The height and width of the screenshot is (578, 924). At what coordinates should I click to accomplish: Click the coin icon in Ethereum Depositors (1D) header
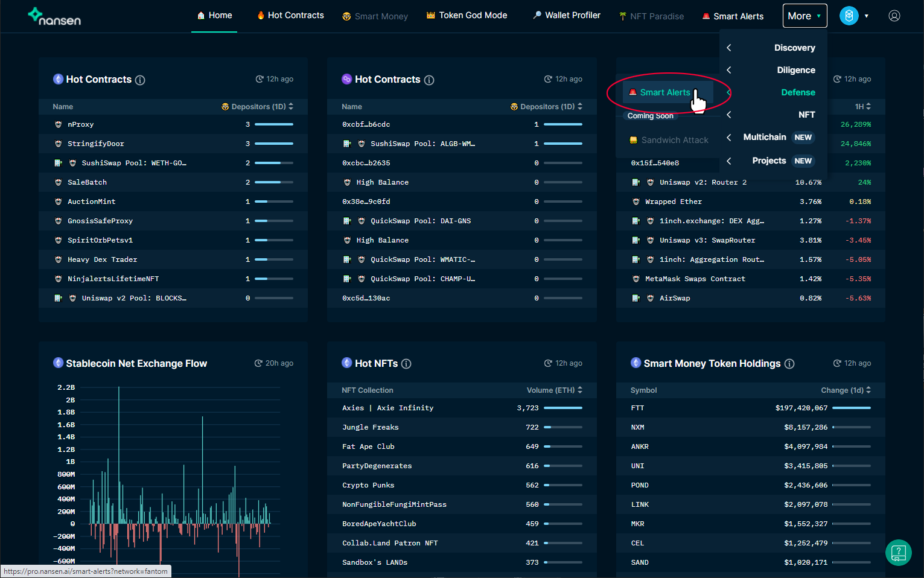pyautogui.click(x=225, y=107)
